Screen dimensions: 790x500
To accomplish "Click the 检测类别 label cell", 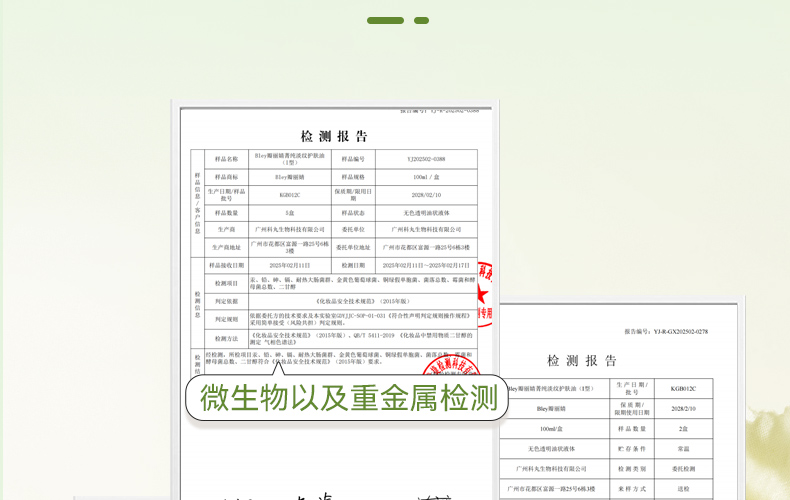I will tap(632, 469).
